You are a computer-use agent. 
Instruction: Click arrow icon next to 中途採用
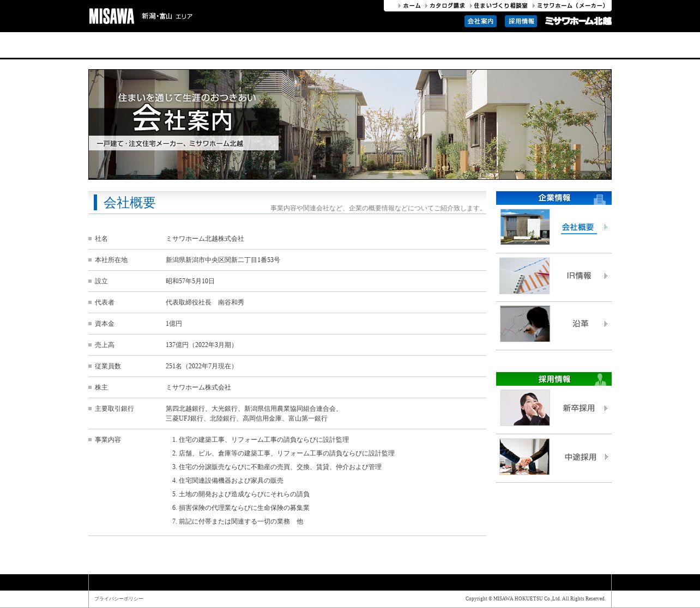pos(605,457)
